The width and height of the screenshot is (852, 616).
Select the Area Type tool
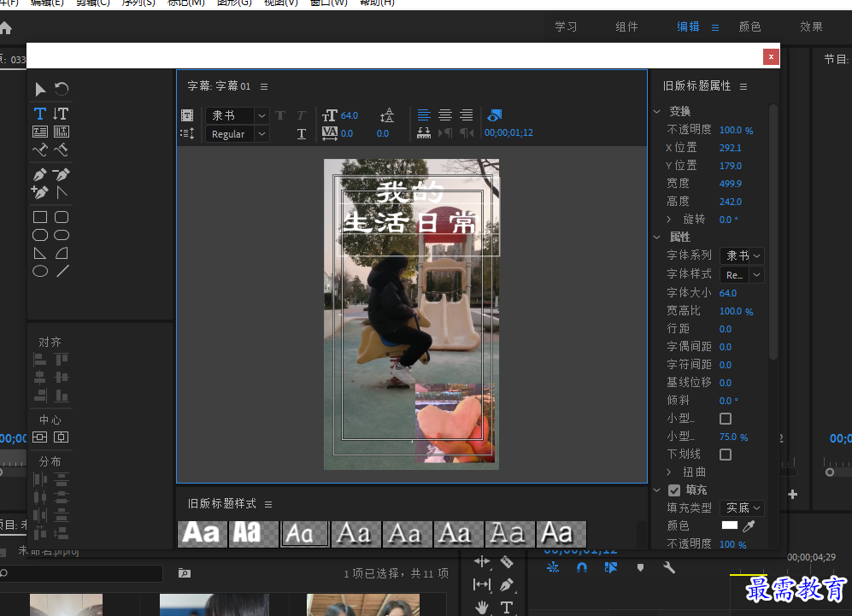click(39, 132)
